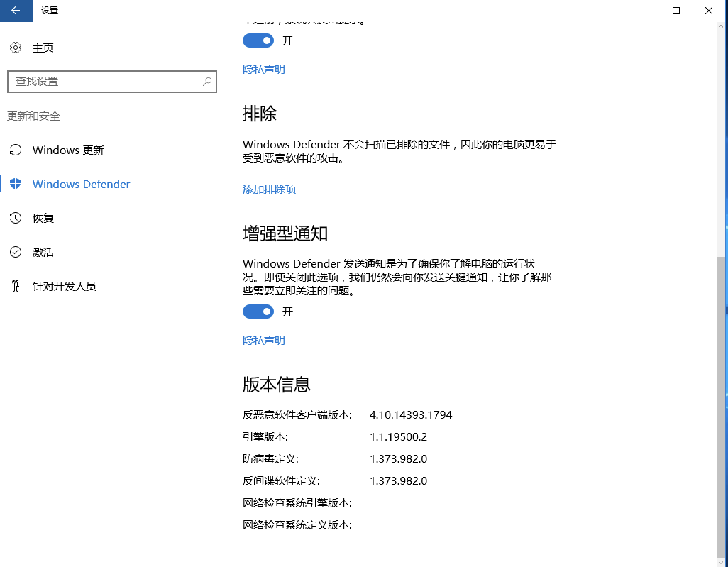Open 隐私声明 link above 排除

[264, 70]
